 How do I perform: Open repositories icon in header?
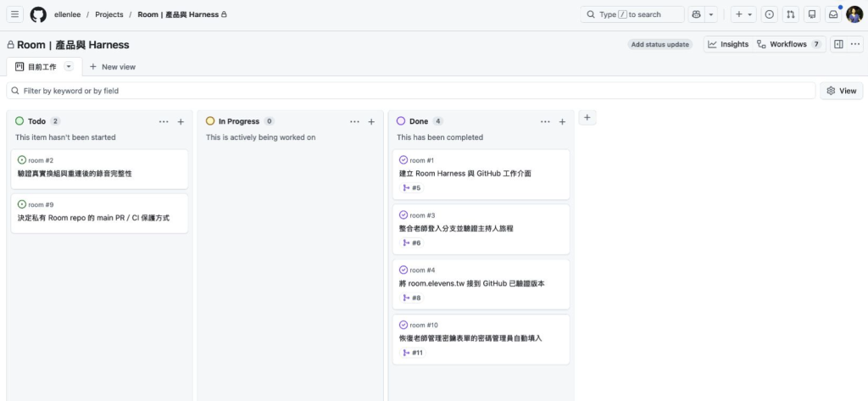(x=812, y=14)
